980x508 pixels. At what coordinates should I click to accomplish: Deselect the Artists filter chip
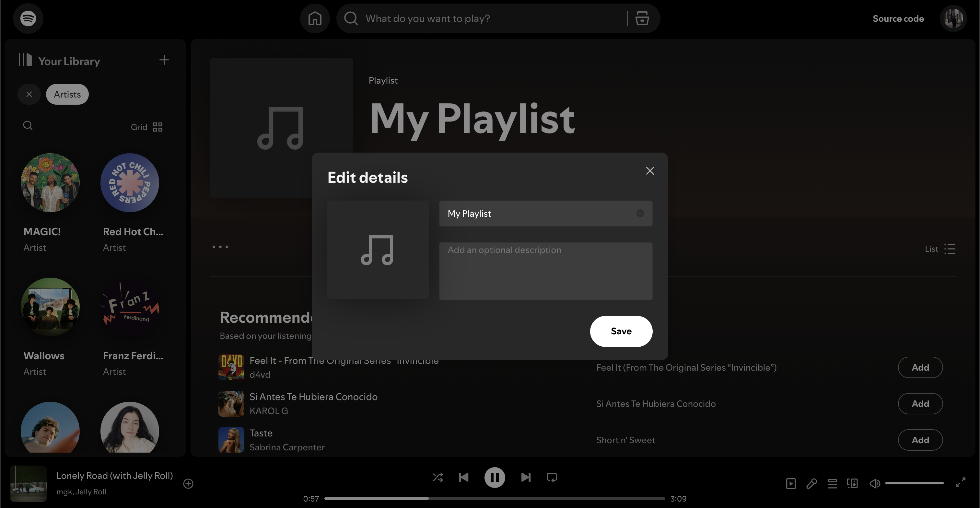[x=67, y=94]
